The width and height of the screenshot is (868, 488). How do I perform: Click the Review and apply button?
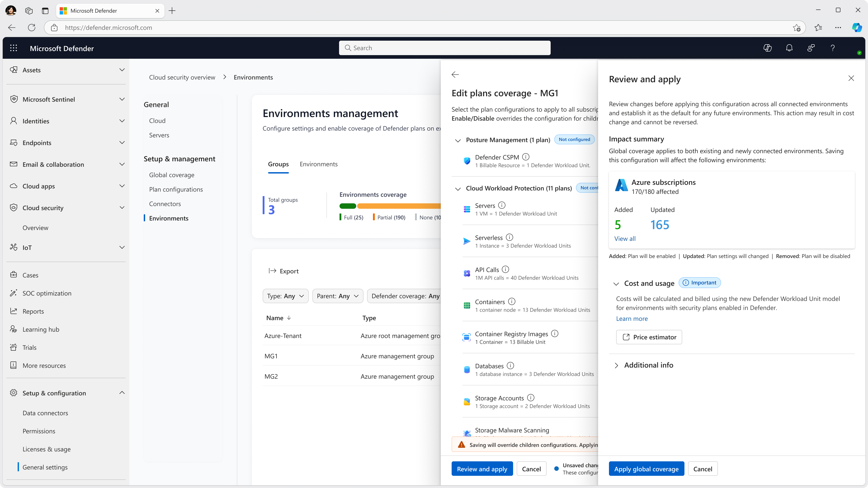point(482,469)
